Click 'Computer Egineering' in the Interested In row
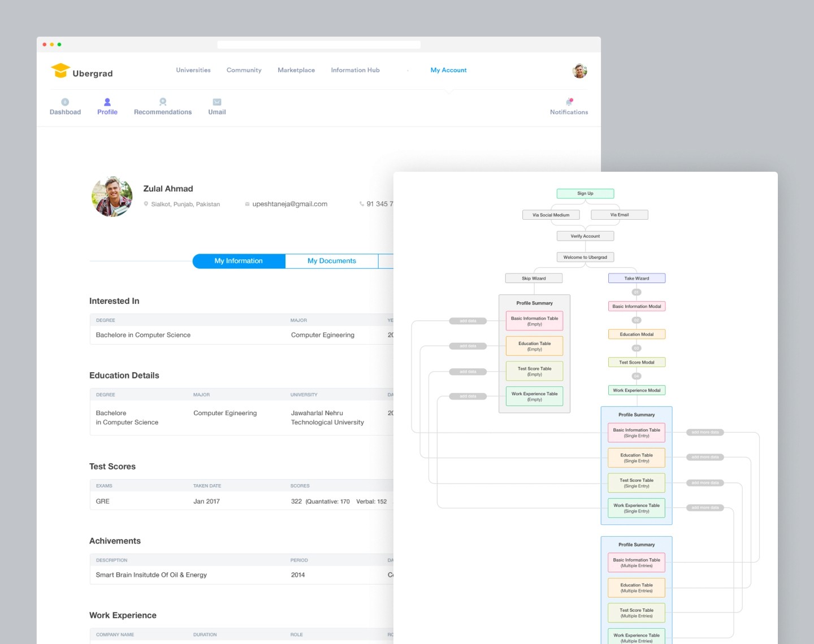814x644 pixels. click(x=323, y=335)
